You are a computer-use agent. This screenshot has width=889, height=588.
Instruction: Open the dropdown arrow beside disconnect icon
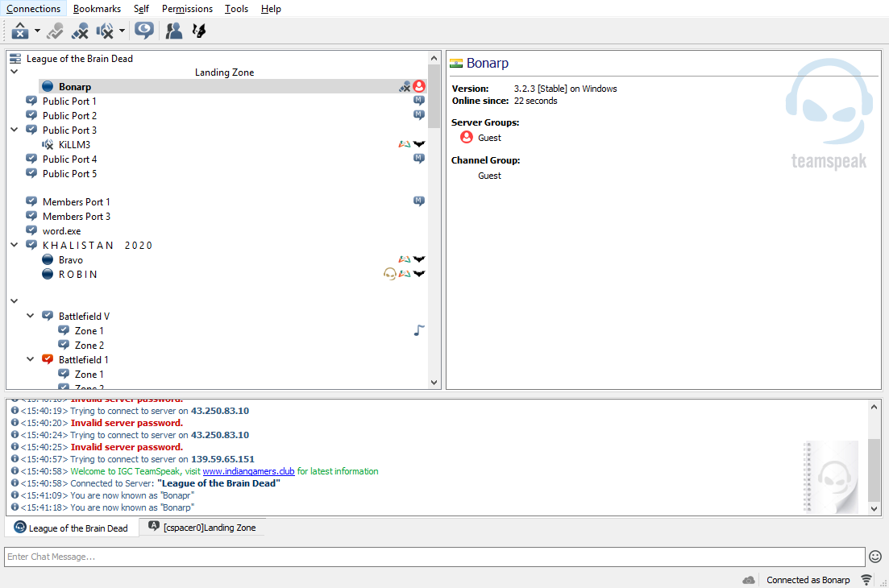click(37, 31)
